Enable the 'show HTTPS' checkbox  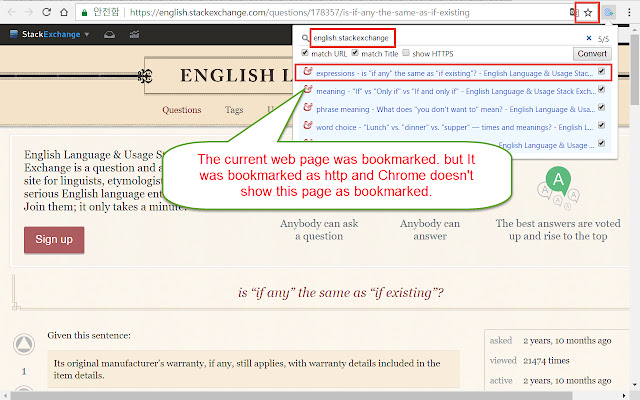click(406, 53)
